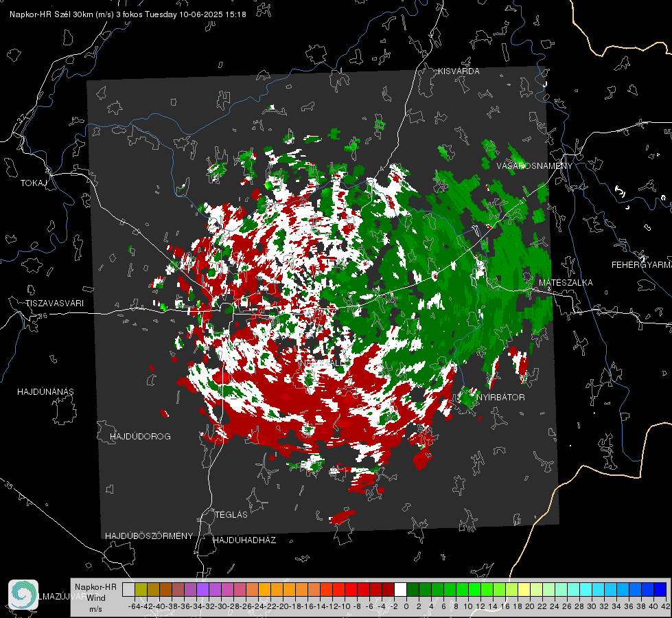Click the road number 36 label
672x618 pixels.
pyautogui.click(x=43, y=316)
